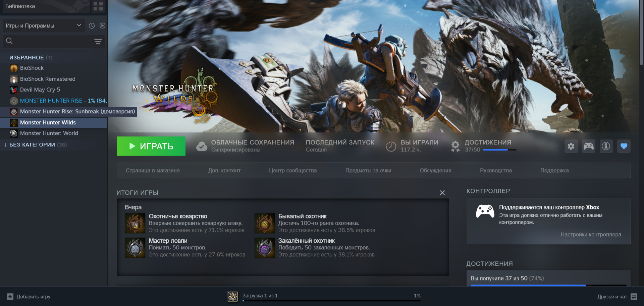The width and height of the screenshot is (644, 306).
Task: Click 'Бывалый охотник' achievement icon
Action: coord(265,223)
